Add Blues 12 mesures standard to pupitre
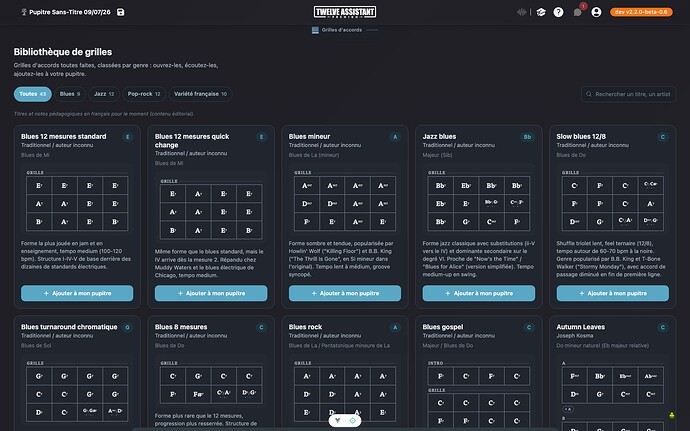Viewport: 690px width, 431px height. point(77,293)
